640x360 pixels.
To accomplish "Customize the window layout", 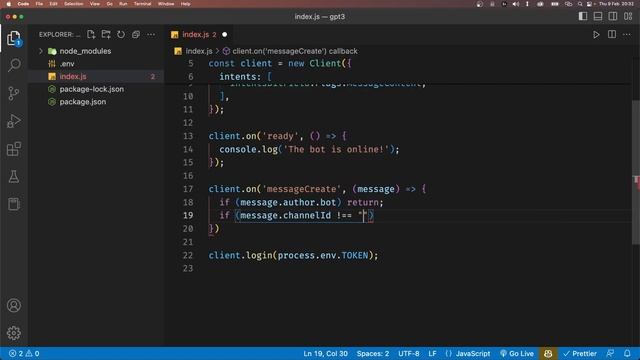I will [x=628, y=16].
